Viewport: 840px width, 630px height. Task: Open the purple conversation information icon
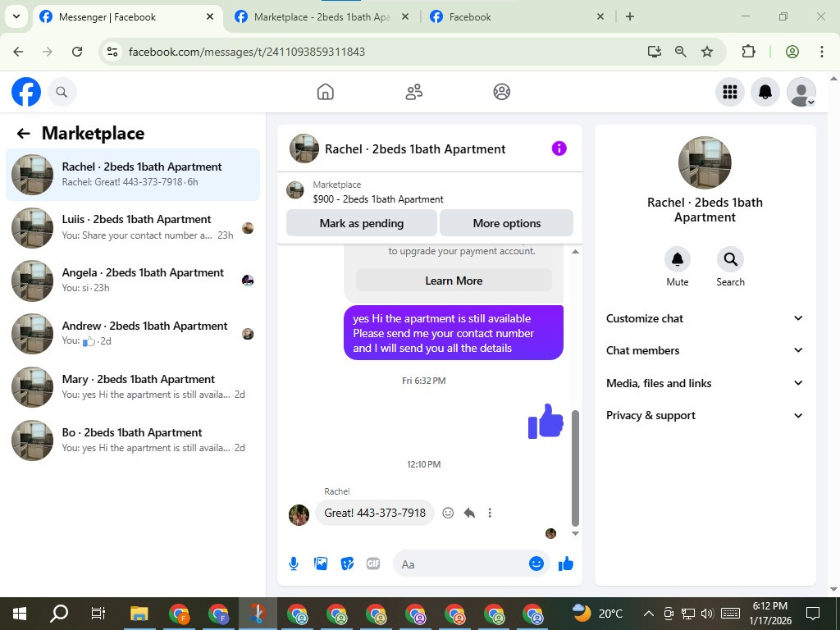tap(559, 148)
